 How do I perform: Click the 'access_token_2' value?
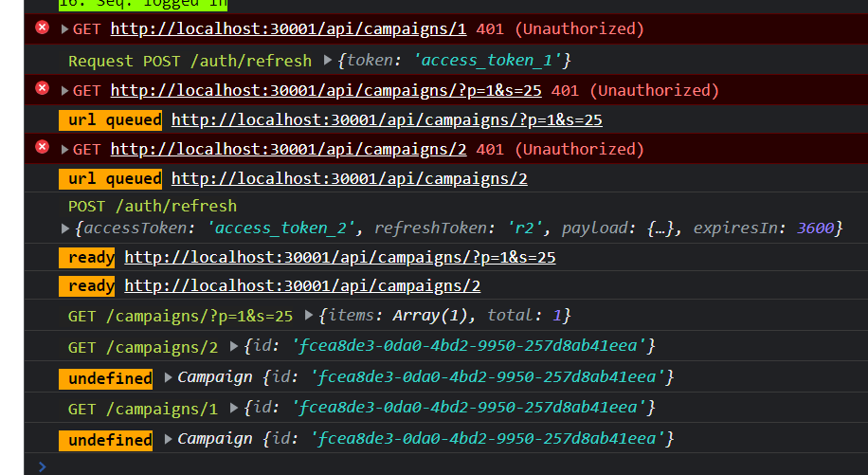click(280, 228)
